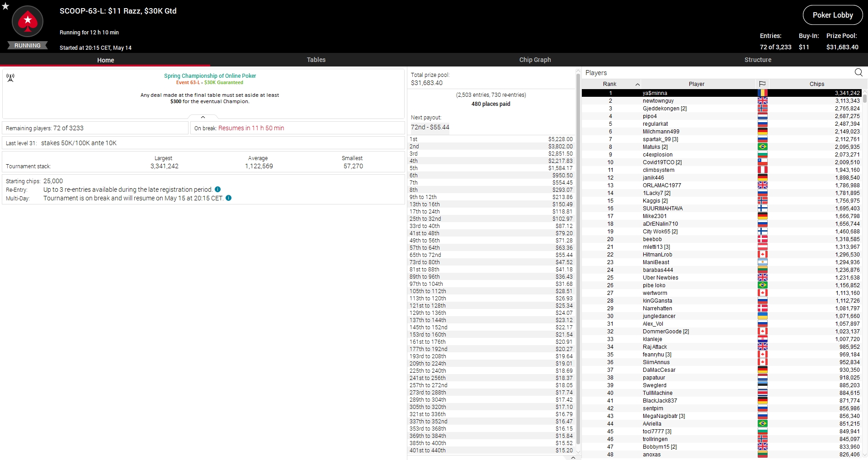Click the PokerStars red spade logo
The image size is (868, 460).
pos(28,21)
